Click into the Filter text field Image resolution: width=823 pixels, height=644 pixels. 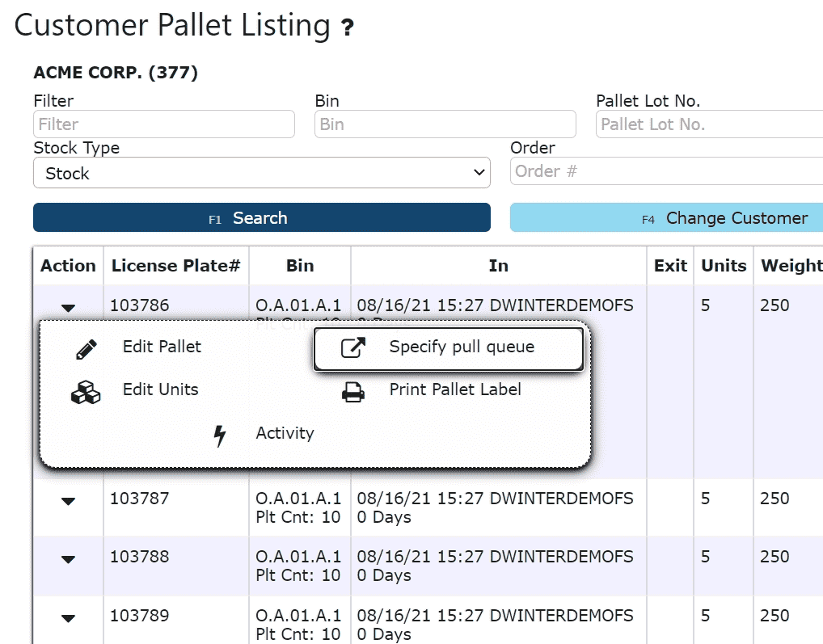click(x=164, y=124)
